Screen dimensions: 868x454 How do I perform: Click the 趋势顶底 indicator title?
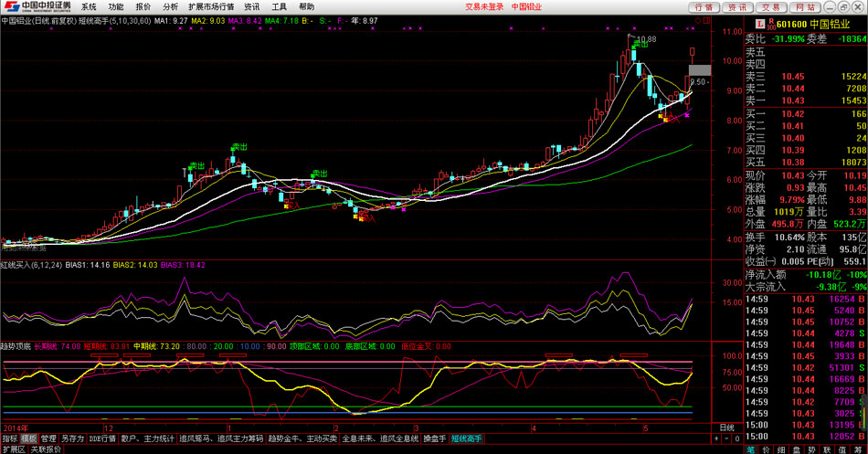pos(16,346)
